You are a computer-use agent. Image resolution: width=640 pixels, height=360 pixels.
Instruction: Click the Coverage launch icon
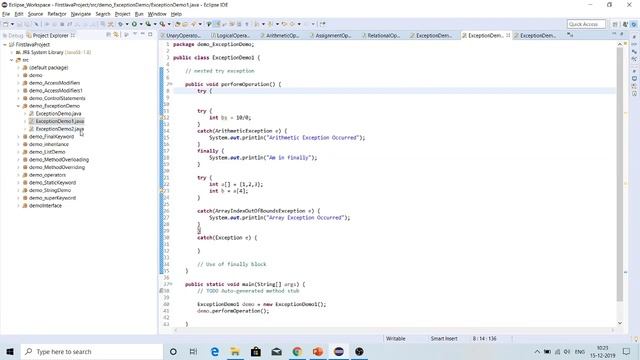click(x=148, y=24)
